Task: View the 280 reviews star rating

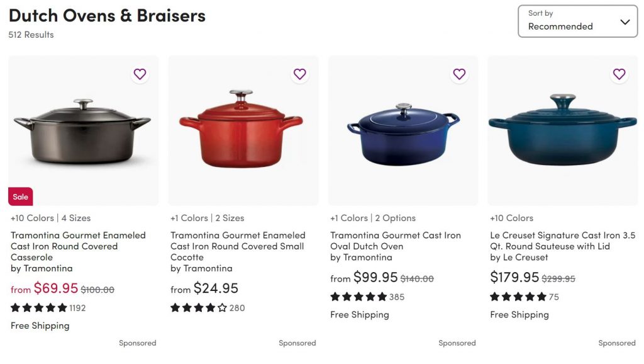Action: [208, 308]
